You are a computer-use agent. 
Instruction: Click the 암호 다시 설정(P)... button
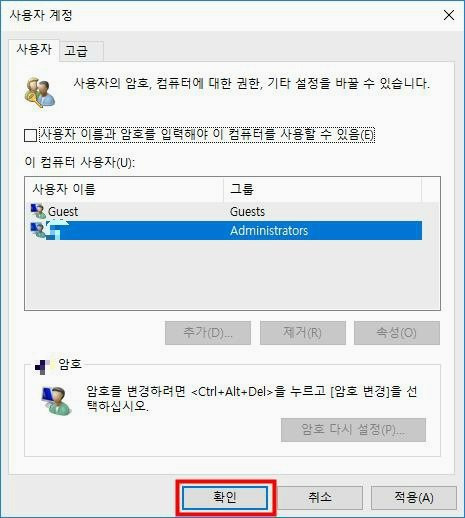click(353, 430)
